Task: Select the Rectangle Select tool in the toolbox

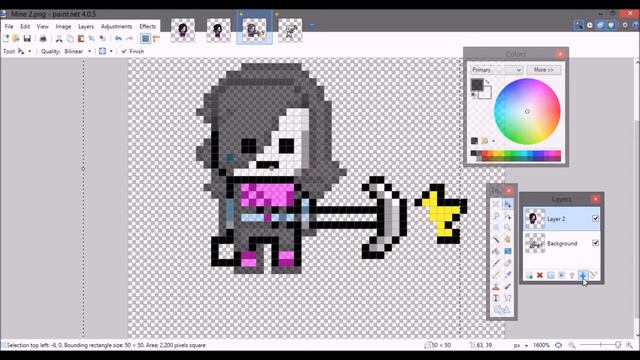Action: click(x=496, y=204)
